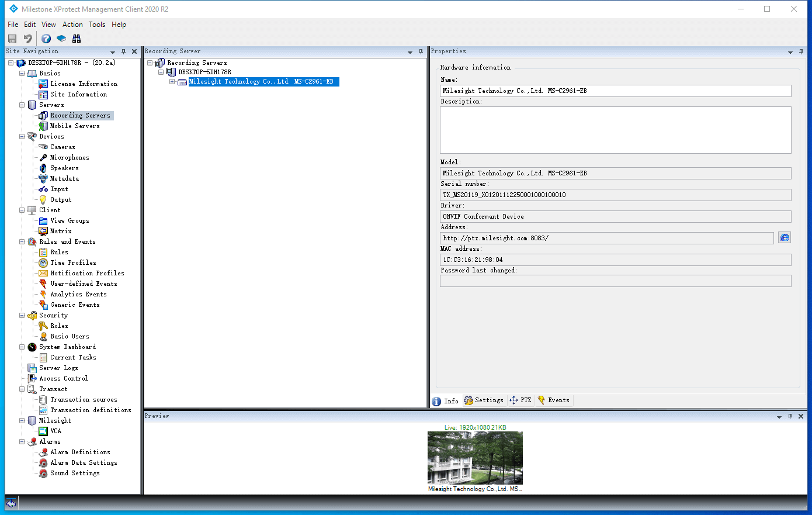The width and height of the screenshot is (812, 515).
Task: Click the Basic Users icon
Action: 43,336
